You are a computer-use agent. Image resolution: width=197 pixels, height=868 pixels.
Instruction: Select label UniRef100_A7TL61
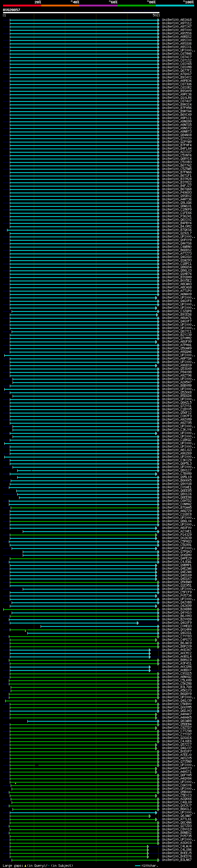[177, 819]
